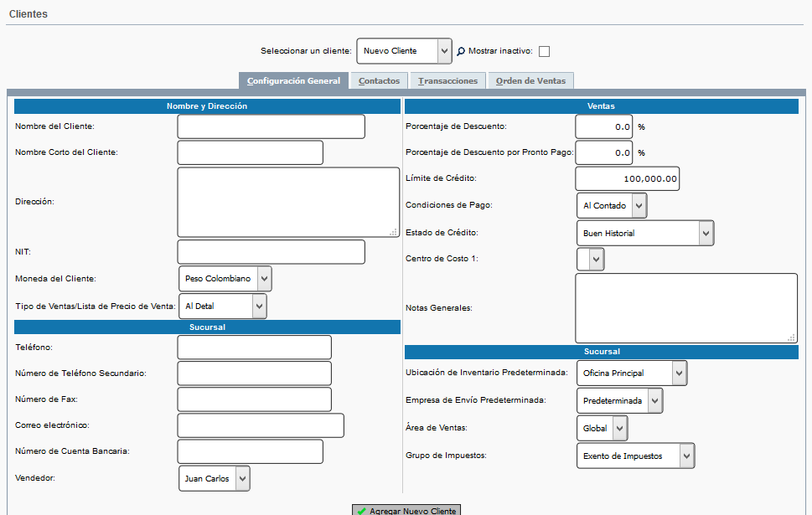
Task: Click the magnifier search icon beside client selector
Action: coord(460,51)
